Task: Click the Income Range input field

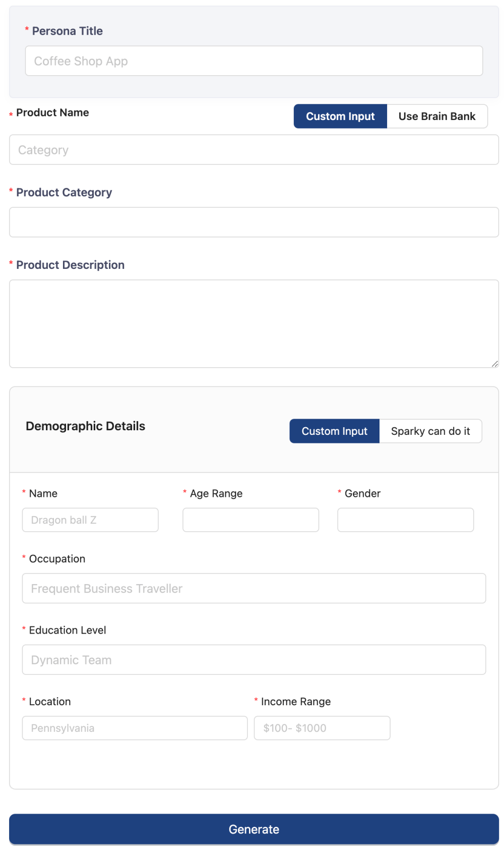Action: (x=322, y=728)
